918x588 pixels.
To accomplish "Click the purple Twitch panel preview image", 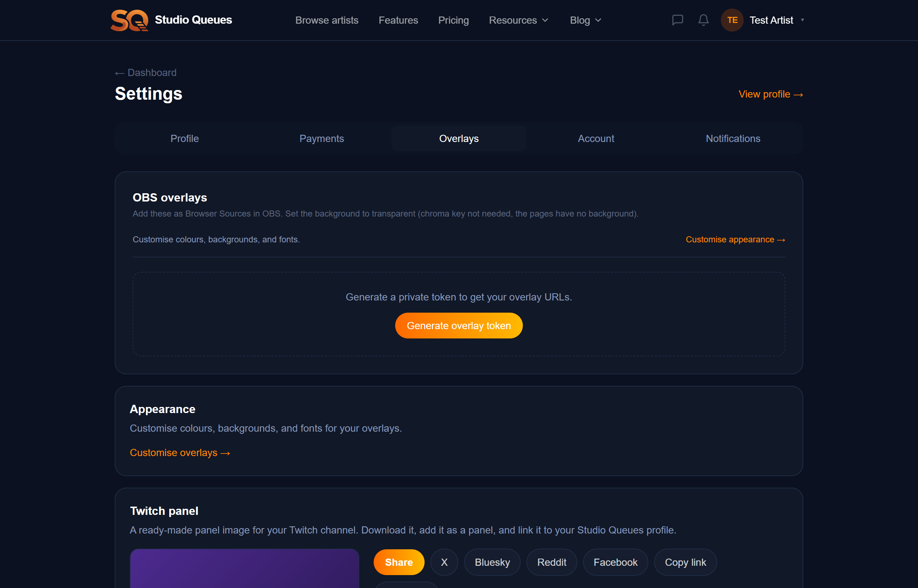I will click(x=245, y=569).
